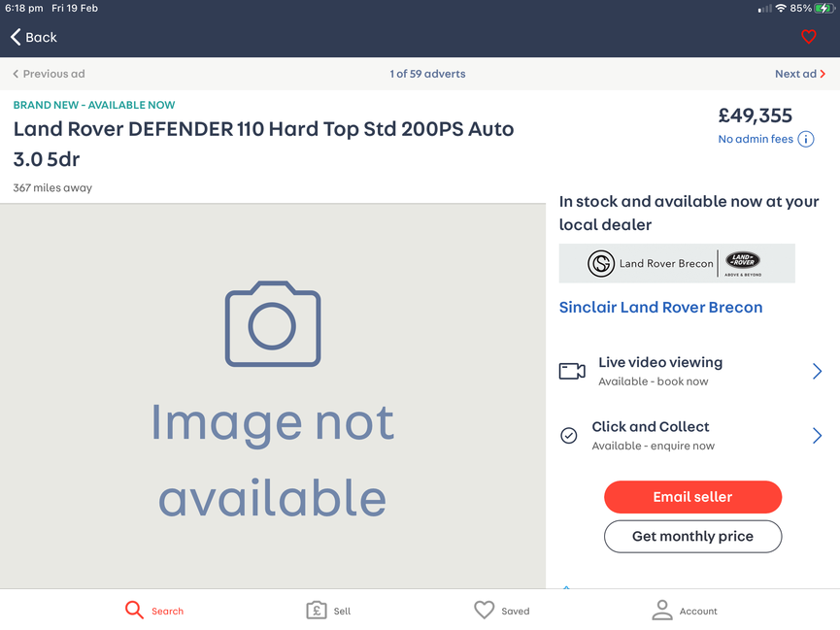840x630 pixels.
Task: Tap the Account person icon
Action: coord(662,610)
